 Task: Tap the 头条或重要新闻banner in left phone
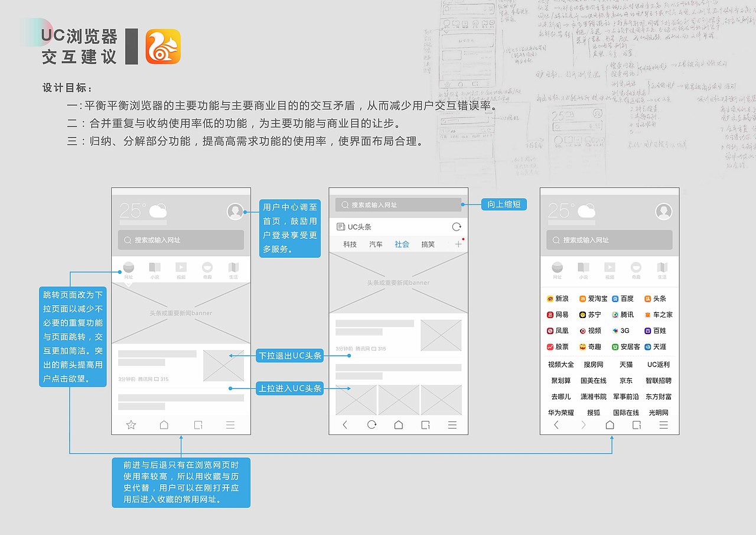181,313
